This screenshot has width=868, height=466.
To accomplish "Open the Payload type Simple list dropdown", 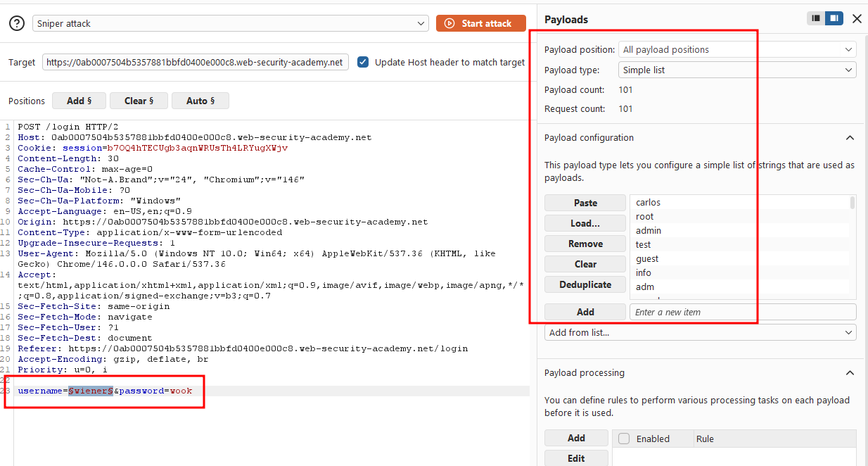I will (x=737, y=70).
